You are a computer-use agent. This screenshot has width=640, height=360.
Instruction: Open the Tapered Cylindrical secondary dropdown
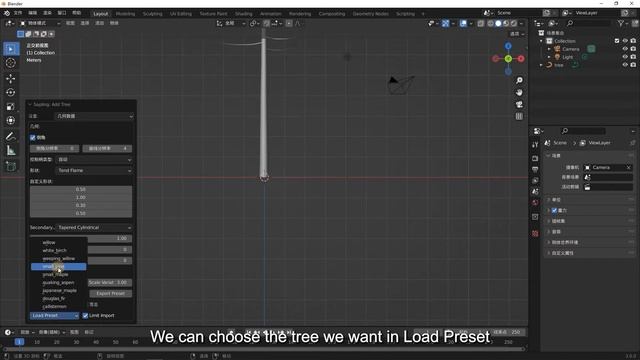point(94,228)
